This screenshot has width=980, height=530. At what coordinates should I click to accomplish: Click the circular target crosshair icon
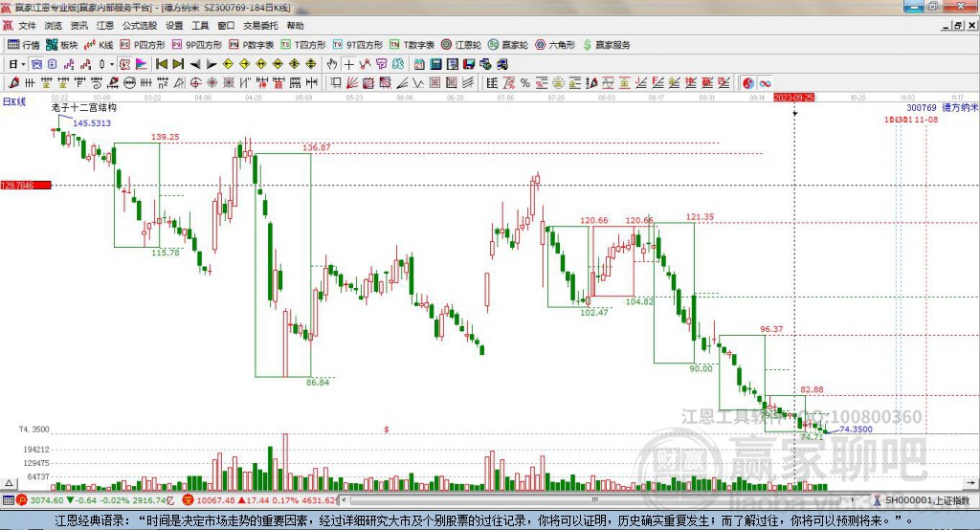click(195, 82)
